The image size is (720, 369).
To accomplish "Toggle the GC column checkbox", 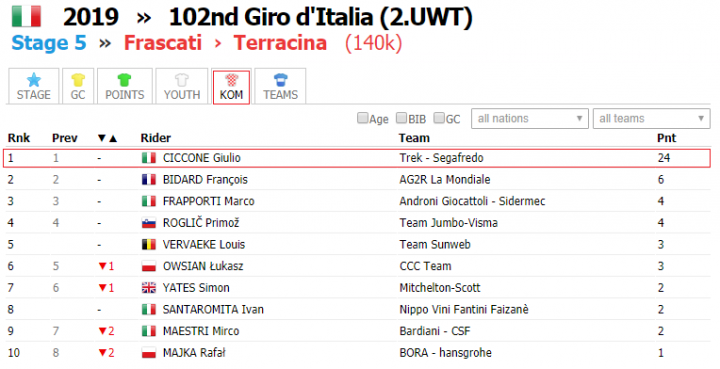I will (x=439, y=118).
